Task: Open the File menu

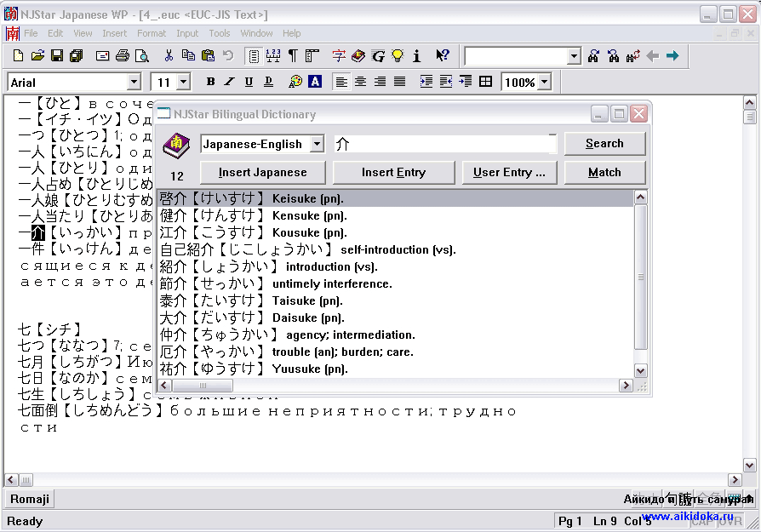Action: click(x=31, y=33)
